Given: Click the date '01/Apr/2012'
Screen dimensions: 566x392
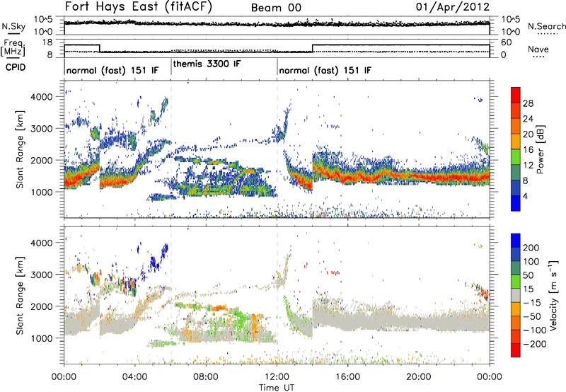Looking at the screenshot, I should click(x=453, y=7).
